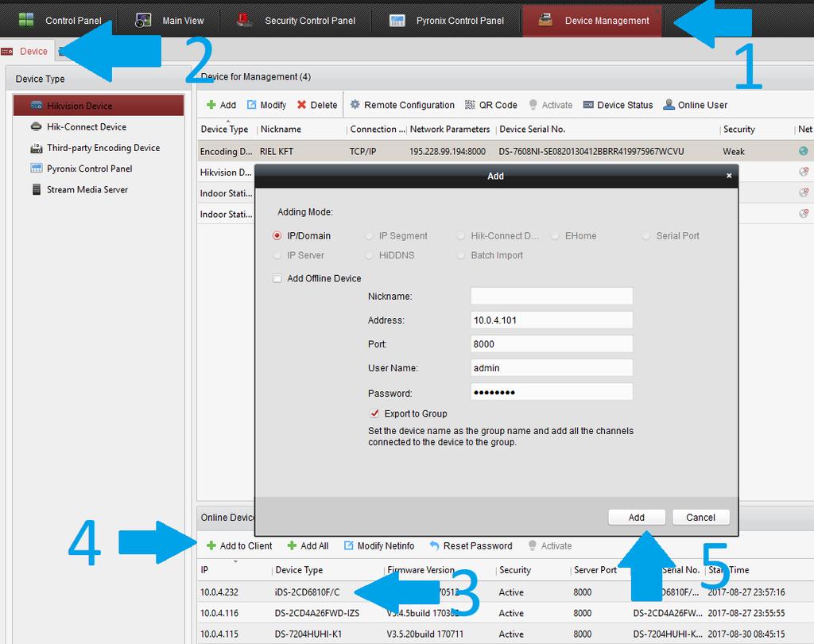Screen dimensions: 814x644
Task: Click the User Name field
Action: point(552,367)
